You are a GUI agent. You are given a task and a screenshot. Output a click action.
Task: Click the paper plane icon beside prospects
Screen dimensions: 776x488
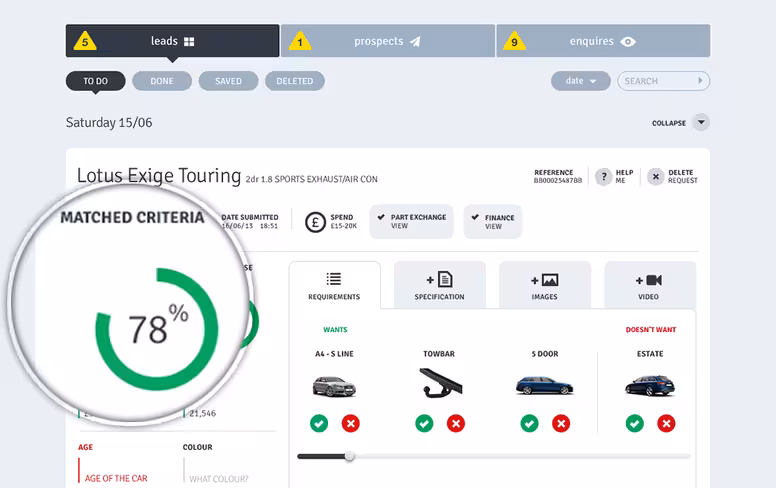pyautogui.click(x=415, y=42)
